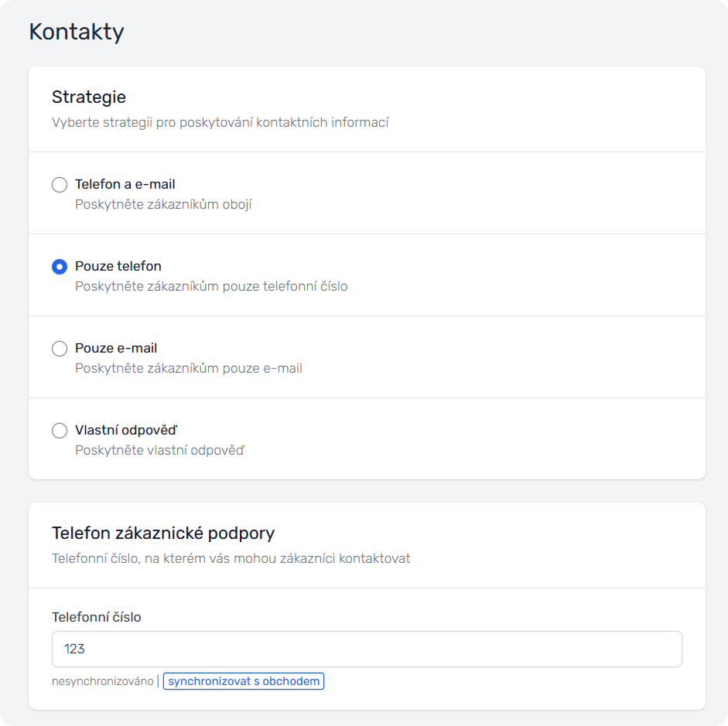The height and width of the screenshot is (726, 728).
Task: Click description "Poskytněte zákazníkům pouze e-mail"
Action: [189, 369]
